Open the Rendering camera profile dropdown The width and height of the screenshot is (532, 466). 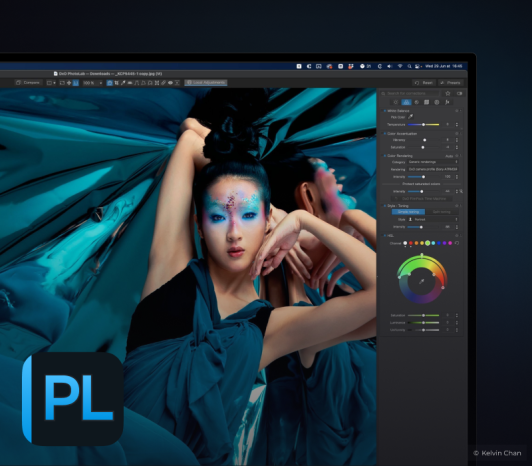[x=433, y=169]
